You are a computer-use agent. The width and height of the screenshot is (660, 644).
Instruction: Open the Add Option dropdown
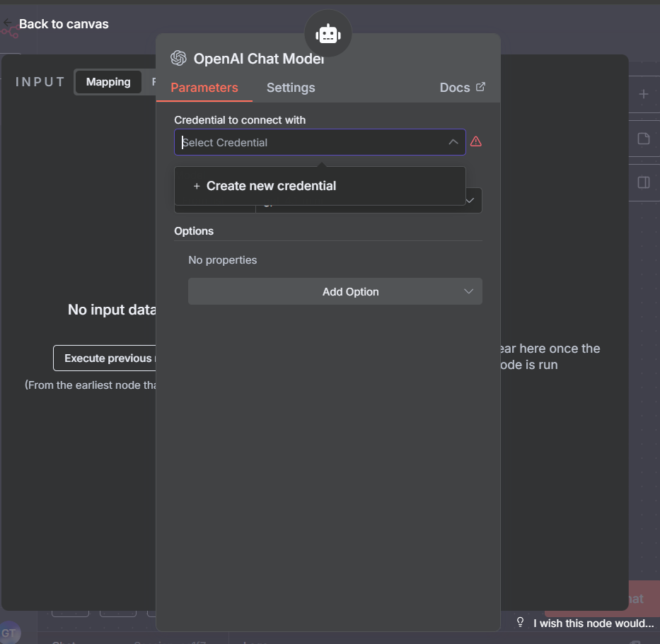335,291
